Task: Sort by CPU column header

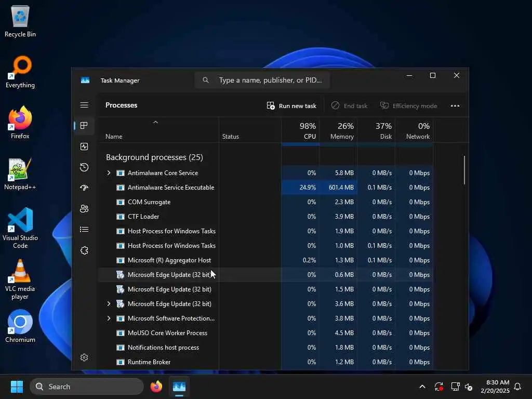Action: 300,131
